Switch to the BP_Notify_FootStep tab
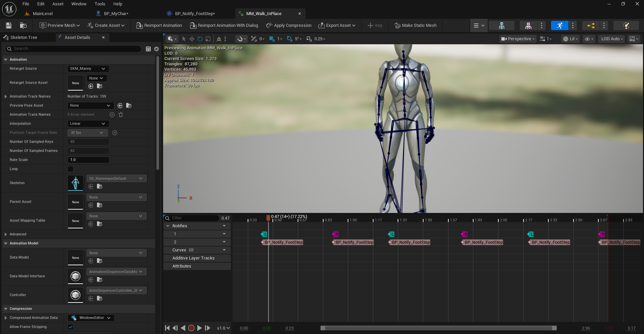This screenshot has width=644, height=334. click(x=195, y=14)
